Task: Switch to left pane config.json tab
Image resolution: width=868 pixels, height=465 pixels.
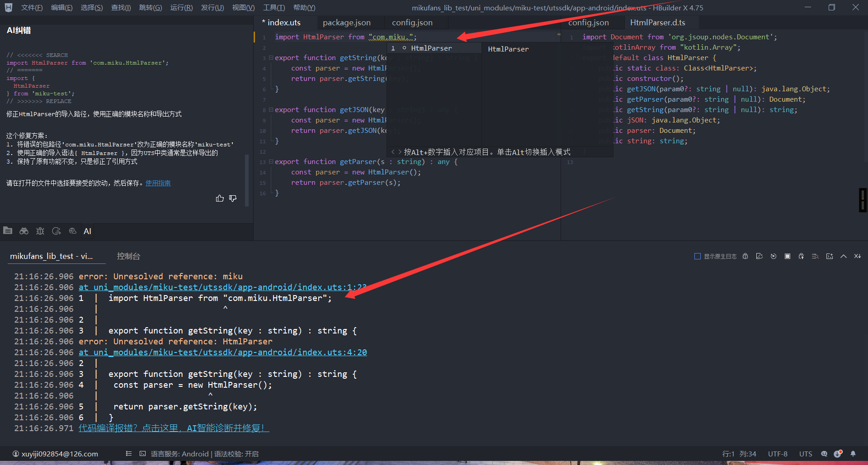Action: coord(412,23)
